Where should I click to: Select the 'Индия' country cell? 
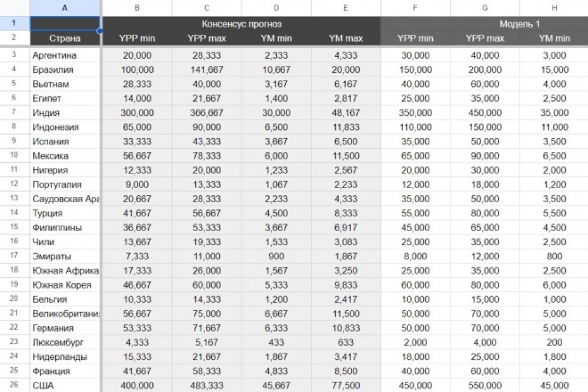[x=65, y=112]
